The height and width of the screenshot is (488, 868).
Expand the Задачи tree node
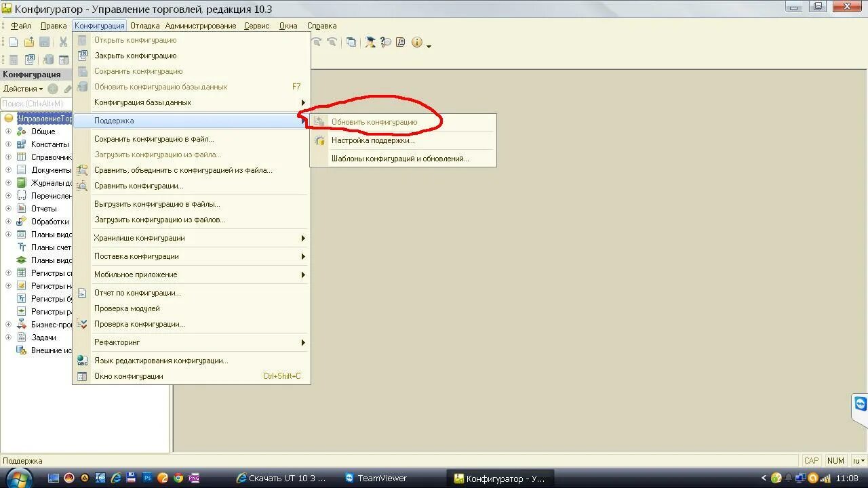coord(9,338)
